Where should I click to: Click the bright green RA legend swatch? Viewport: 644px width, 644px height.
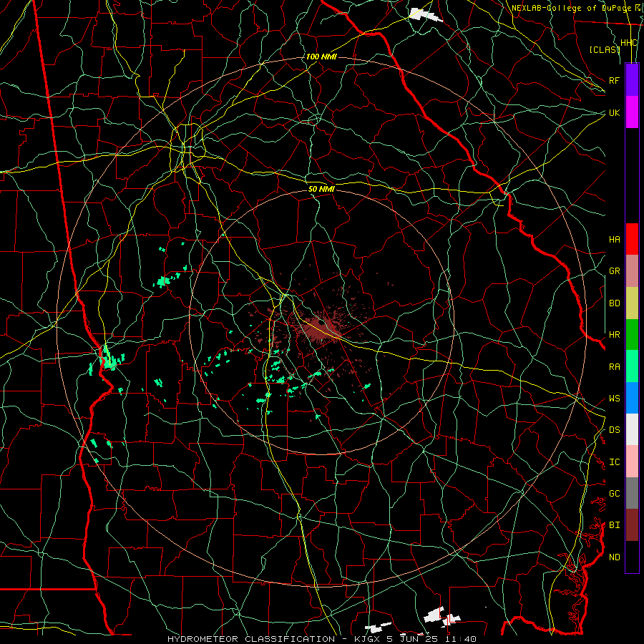coord(632,366)
